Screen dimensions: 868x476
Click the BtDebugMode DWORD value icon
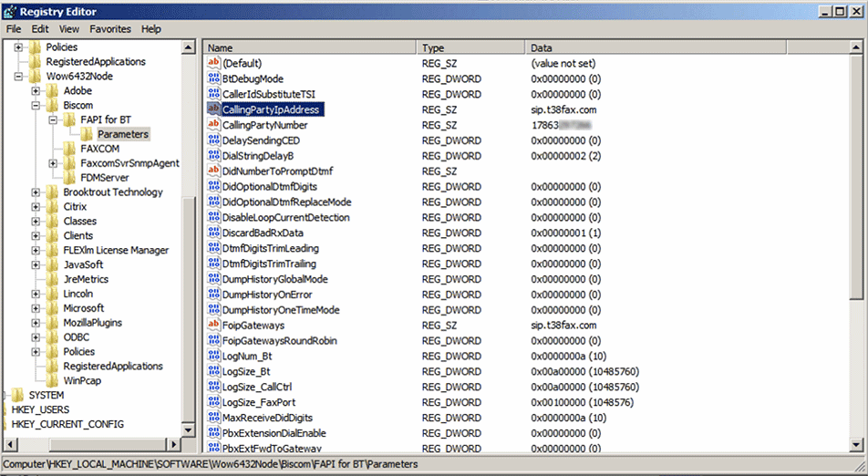(213, 78)
